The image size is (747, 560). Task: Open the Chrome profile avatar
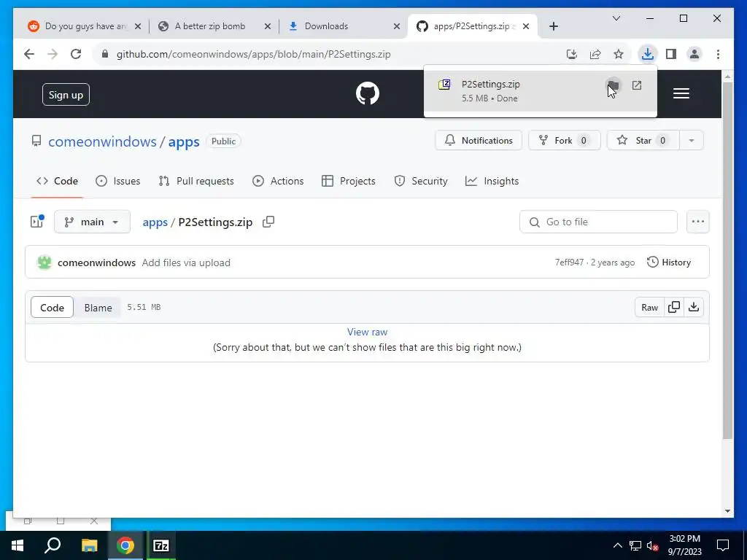point(694,54)
